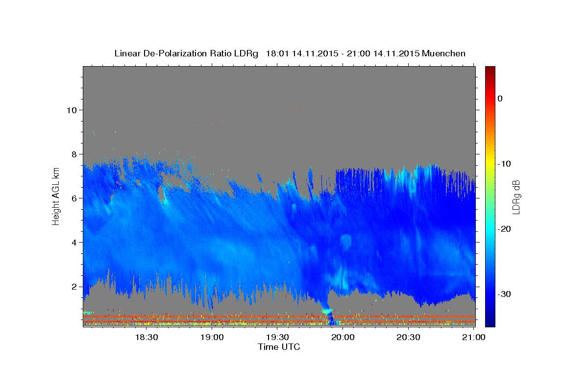588x392 pixels.
Task: Click the 20:00 time tick label
Action: click(343, 338)
